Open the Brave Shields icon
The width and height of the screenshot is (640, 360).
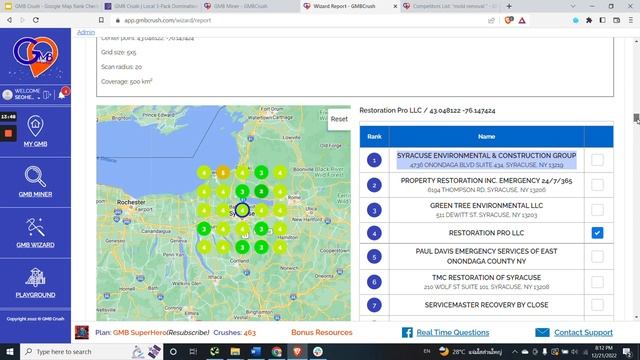click(x=508, y=20)
